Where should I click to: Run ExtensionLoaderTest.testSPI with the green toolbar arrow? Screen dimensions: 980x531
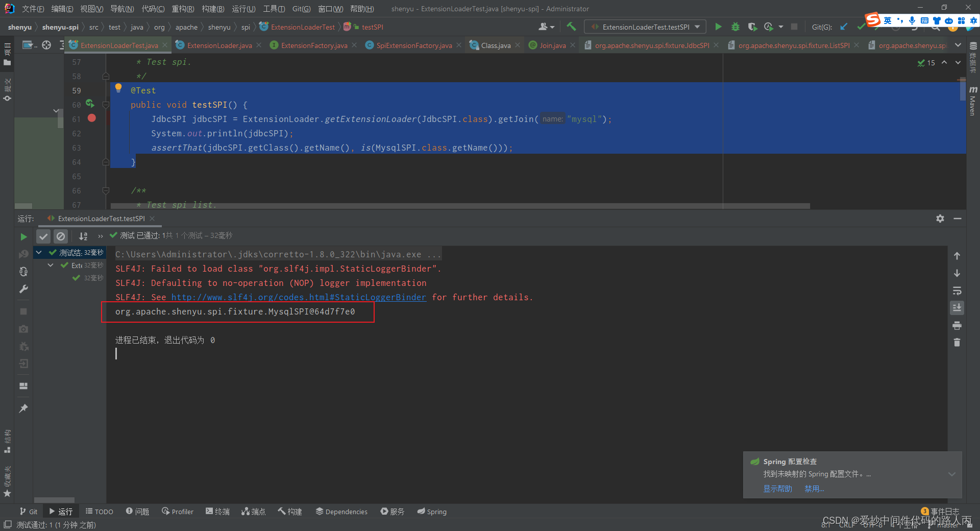click(718, 27)
